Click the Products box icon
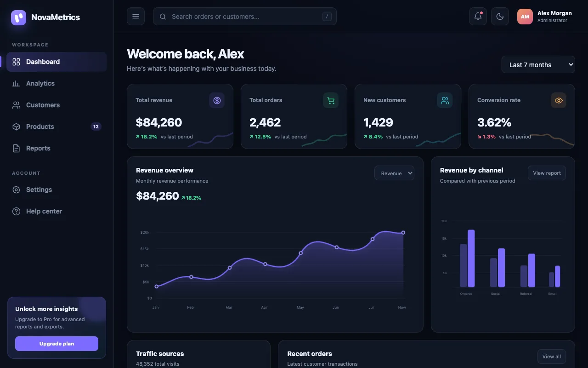 (x=16, y=126)
